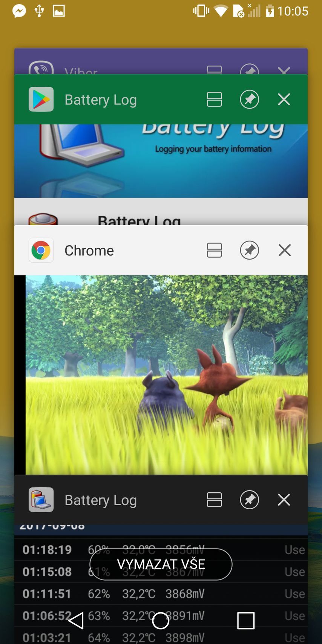Close the dark Battery Log card

284,500
